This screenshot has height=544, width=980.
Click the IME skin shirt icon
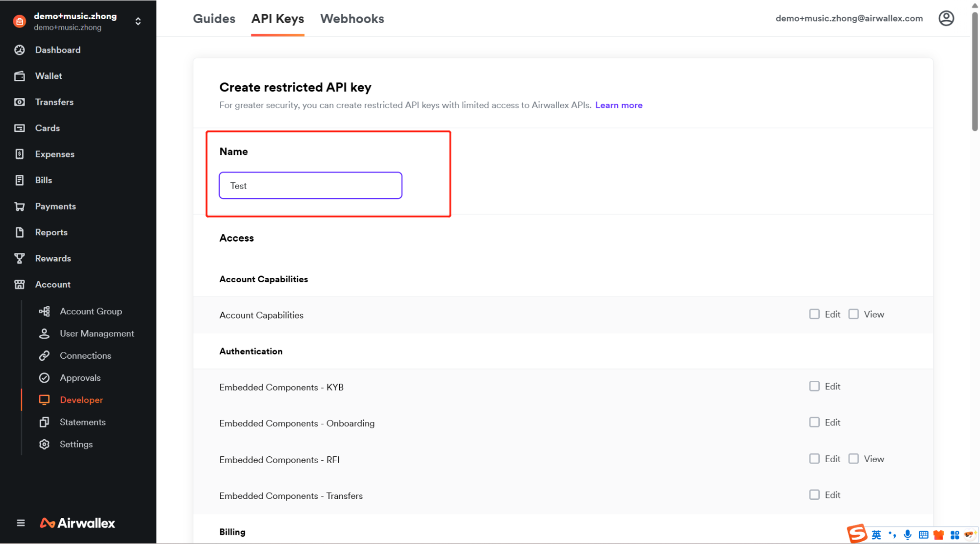pyautogui.click(x=939, y=535)
